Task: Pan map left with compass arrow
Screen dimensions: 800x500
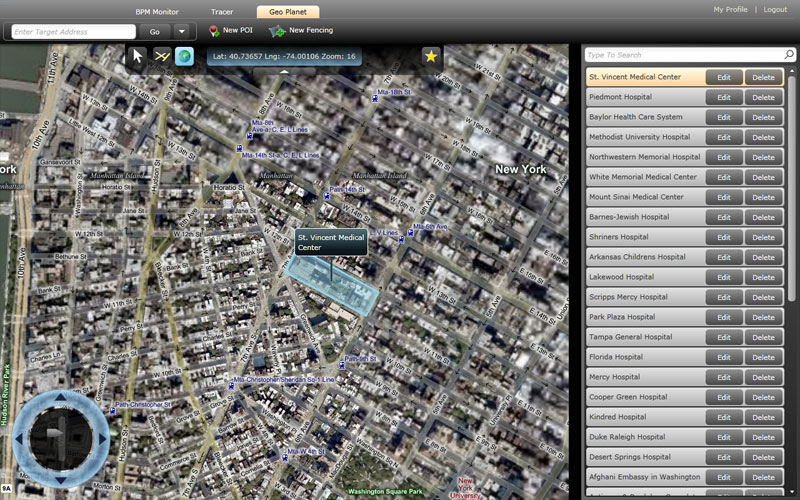Action: coord(19,438)
